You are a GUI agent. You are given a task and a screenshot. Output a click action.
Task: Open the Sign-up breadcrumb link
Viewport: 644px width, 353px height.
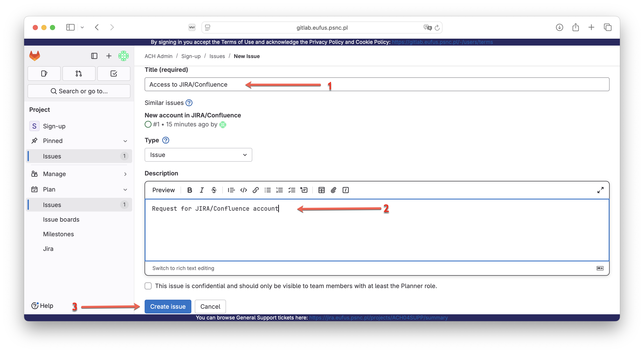pyautogui.click(x=191, y=56)
